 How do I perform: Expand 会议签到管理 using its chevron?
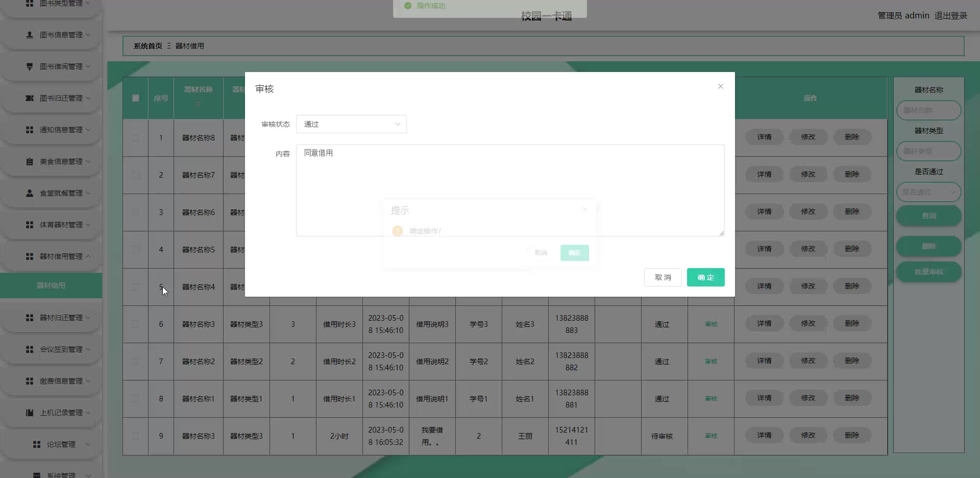coord(88,349)
